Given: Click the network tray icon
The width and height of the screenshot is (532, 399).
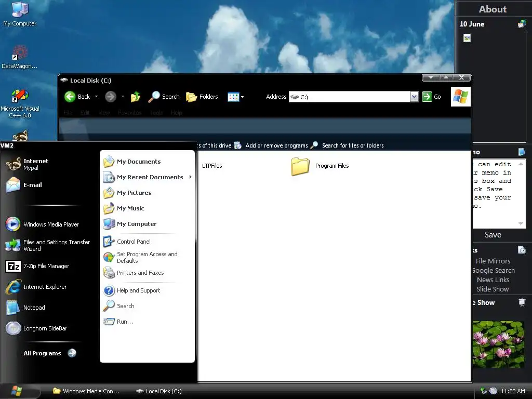Looking at the screenshot, I should click(484, 391).
